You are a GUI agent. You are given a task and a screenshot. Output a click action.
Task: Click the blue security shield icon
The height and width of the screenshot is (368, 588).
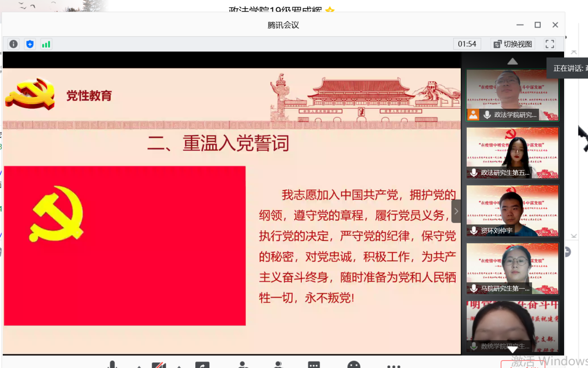tap(30, 44)
